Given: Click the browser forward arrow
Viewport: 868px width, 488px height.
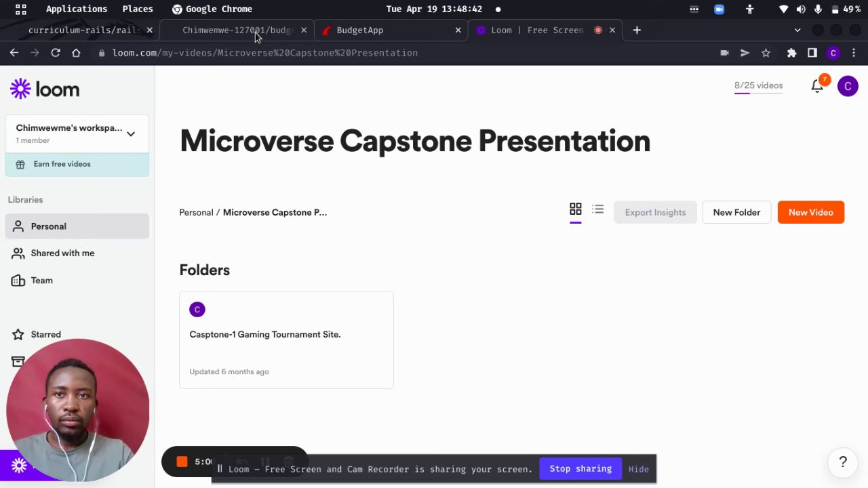Looking at the screenshot, I should point(35,53).
